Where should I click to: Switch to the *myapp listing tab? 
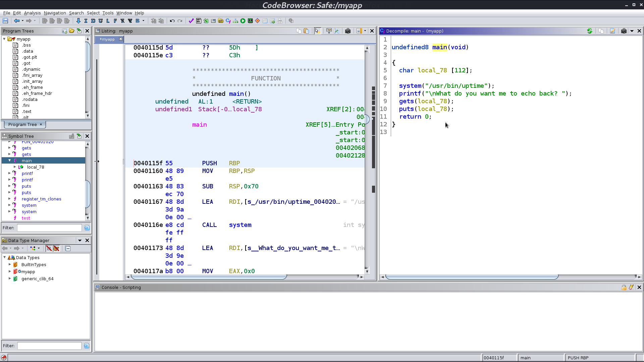coord(107,39)
